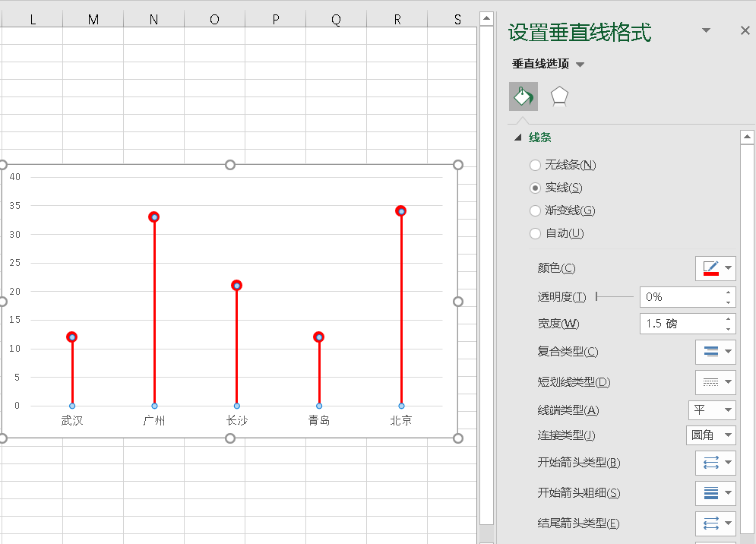Image resolution: width=756 pixels, height=544 pixels.
Task: Click the chart's bottom-right corner handle
Action: (458, 438)
